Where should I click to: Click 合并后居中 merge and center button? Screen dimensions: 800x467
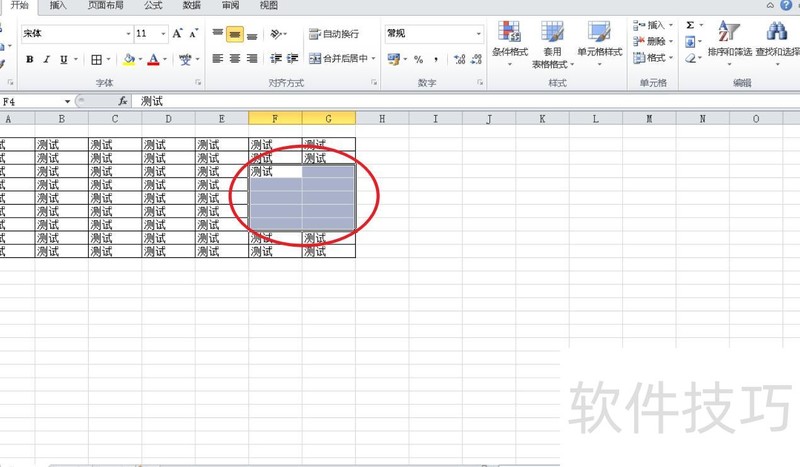pos(339,59)
